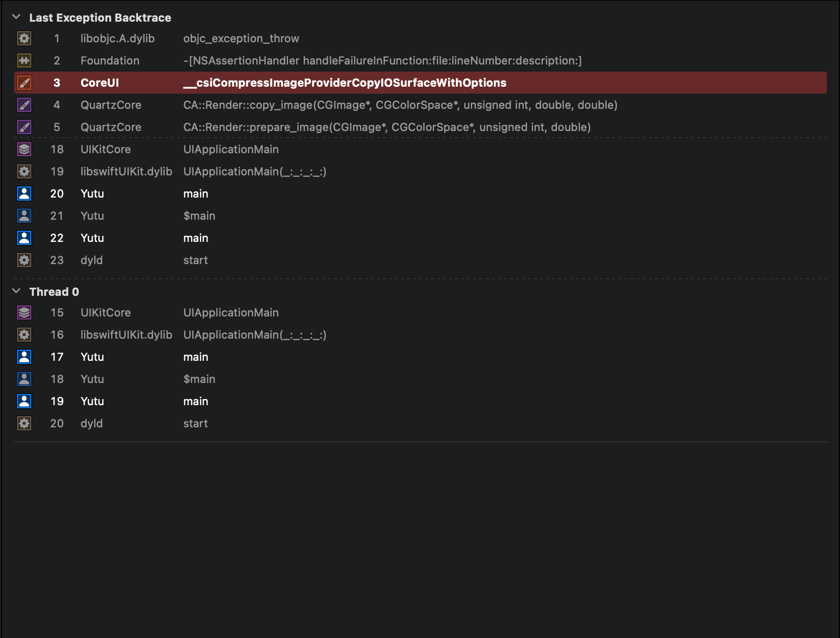
Task: Click the person icon for Yutu frame 17
Action: pos(24,357)
